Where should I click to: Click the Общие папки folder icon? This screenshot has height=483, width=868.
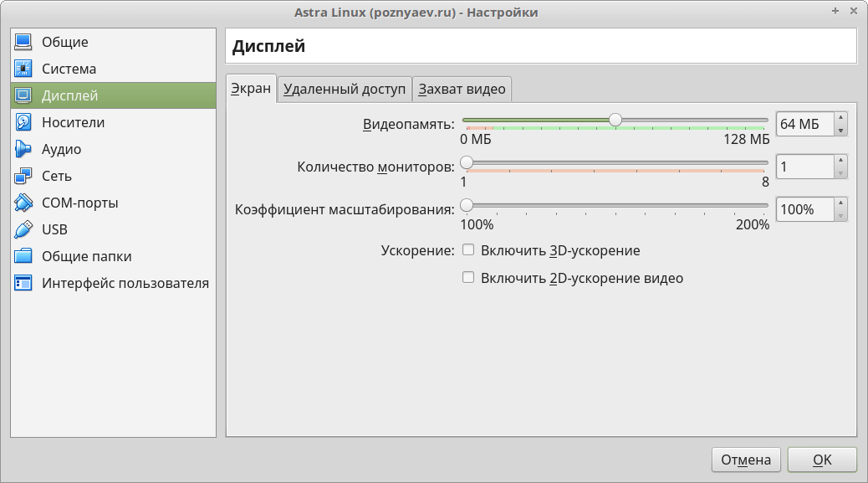pyautogui.click(x=23, y=256)
